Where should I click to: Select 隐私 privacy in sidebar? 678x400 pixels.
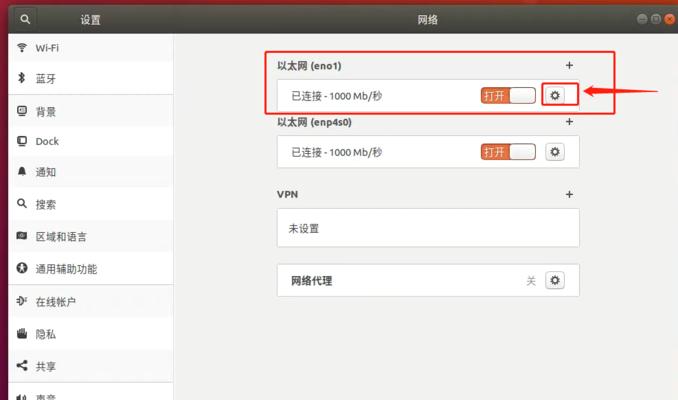tap(91, 334)
